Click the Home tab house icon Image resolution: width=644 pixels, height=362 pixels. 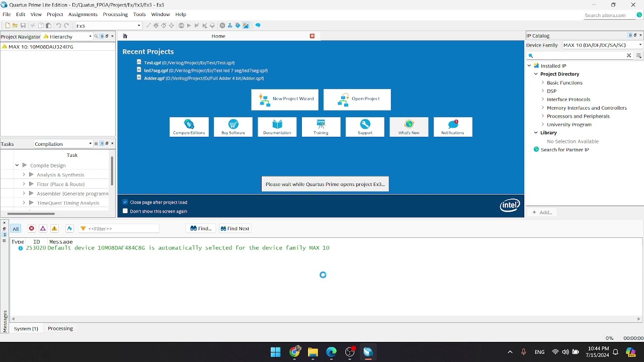(125, 36)
